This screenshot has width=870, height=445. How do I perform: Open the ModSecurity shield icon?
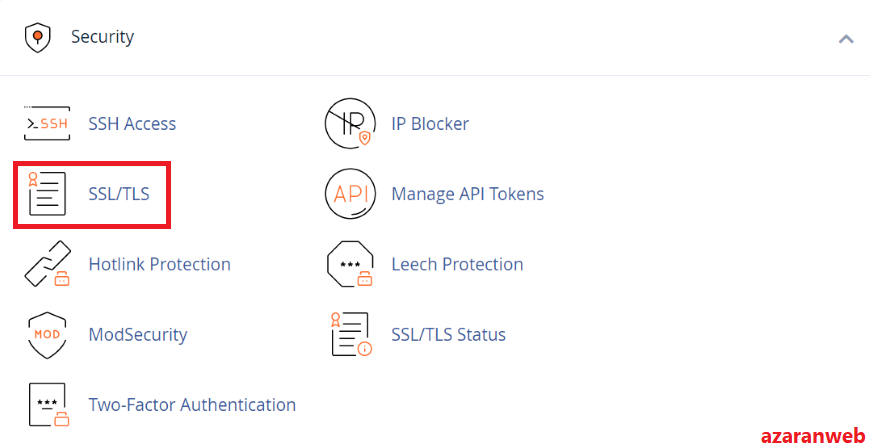(47, 335)
